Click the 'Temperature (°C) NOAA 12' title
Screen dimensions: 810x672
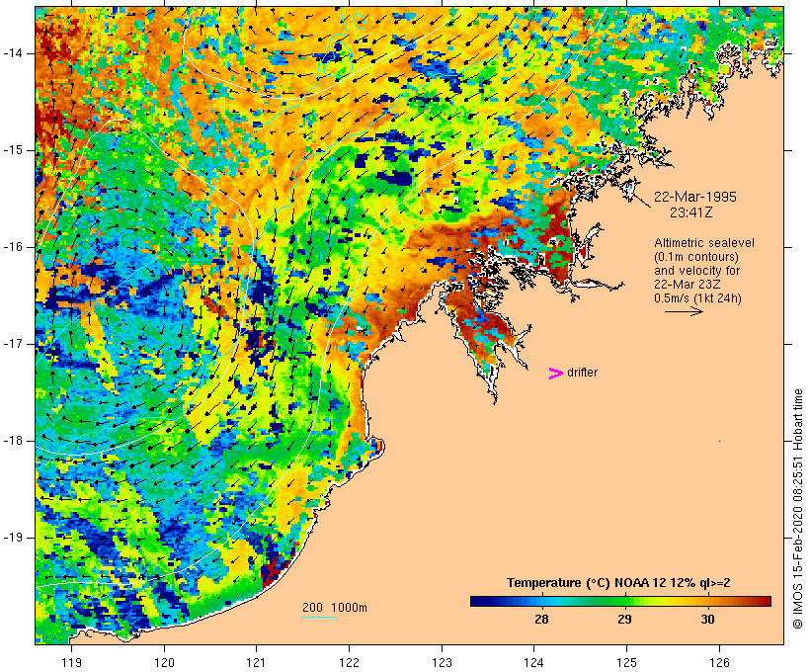click(x=588, y=583)
